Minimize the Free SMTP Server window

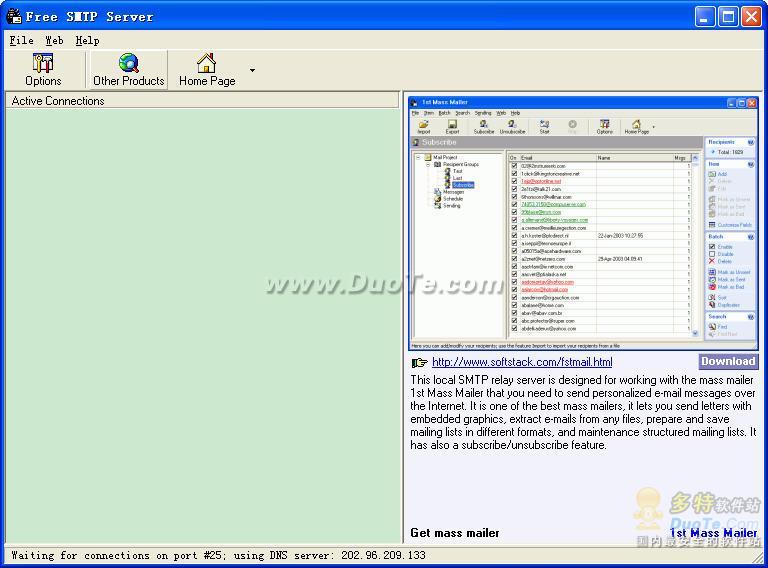(705, 17)
